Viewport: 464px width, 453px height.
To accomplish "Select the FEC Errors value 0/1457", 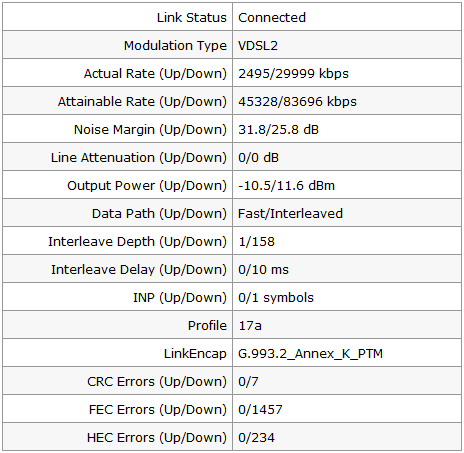I will pos(260,410).
